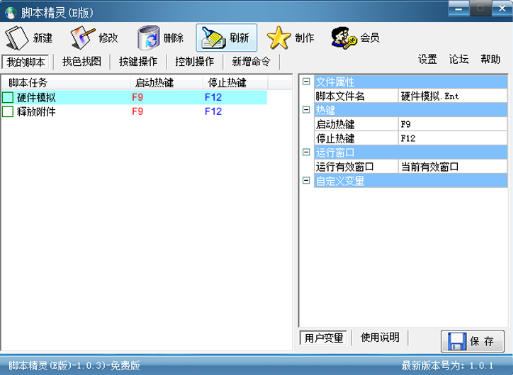This screenshot has height=375, width=513.
Task: Click the status bar version text 免费版
Action: click(125, 366)
